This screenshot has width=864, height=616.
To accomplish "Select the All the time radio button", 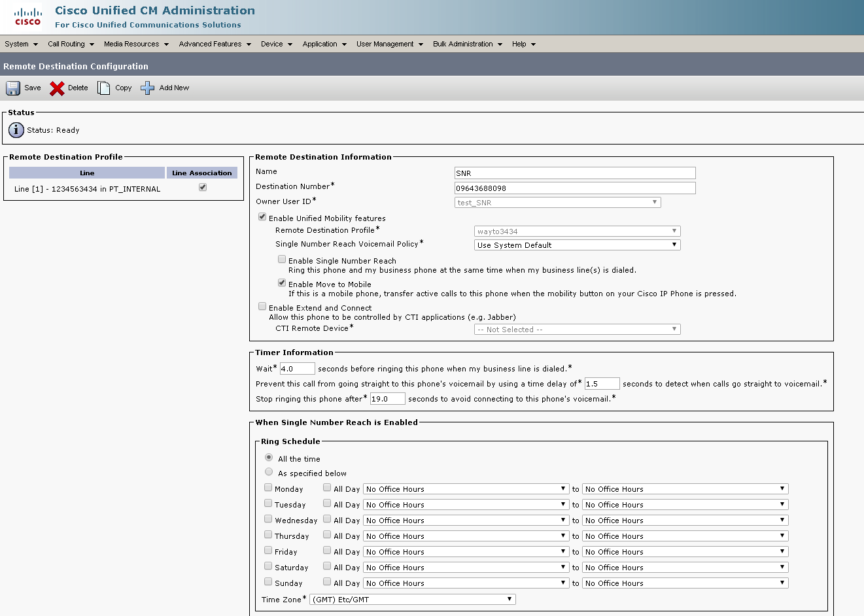I will [x=269, y=457].
